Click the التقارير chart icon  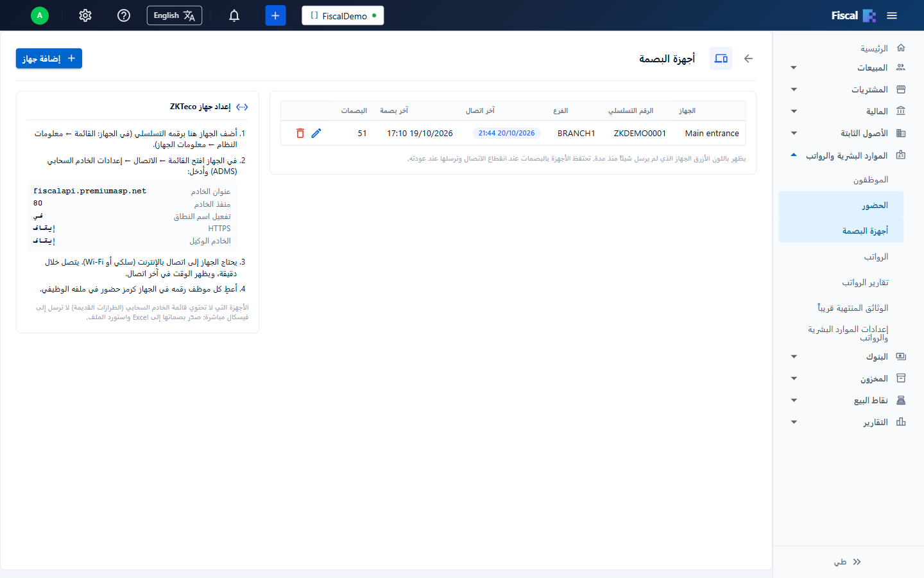(x=901, y=422)
